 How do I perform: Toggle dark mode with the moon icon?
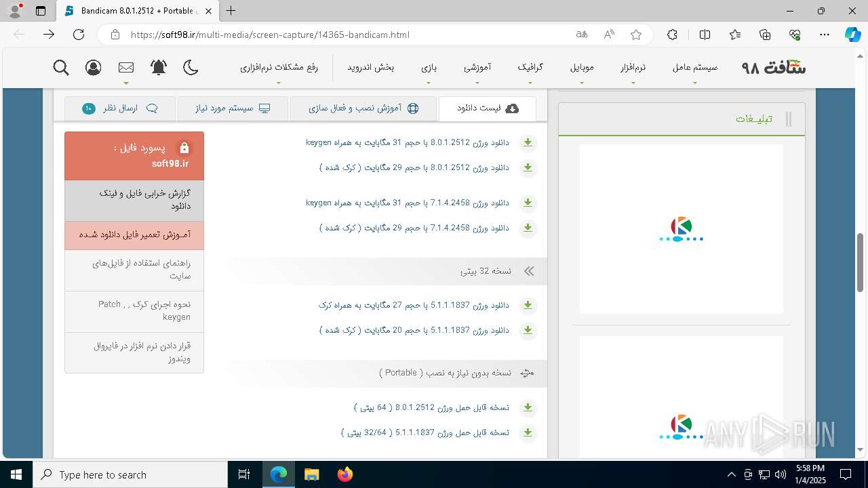point(191,68)
